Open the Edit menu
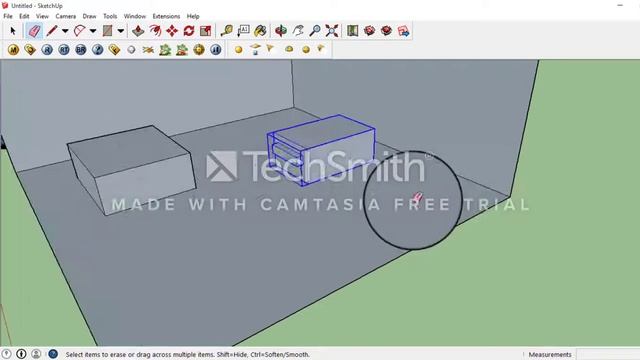 [x=24, y=16]
